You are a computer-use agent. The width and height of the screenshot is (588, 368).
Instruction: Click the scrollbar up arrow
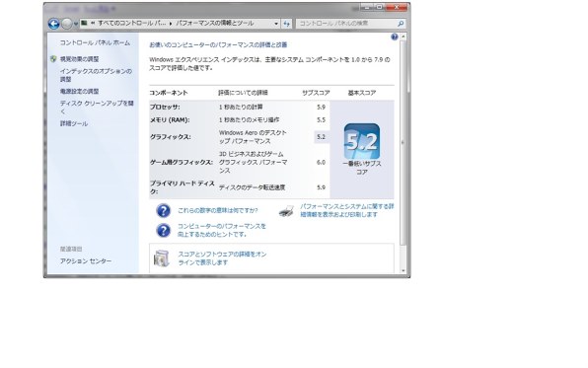(404, 37)
